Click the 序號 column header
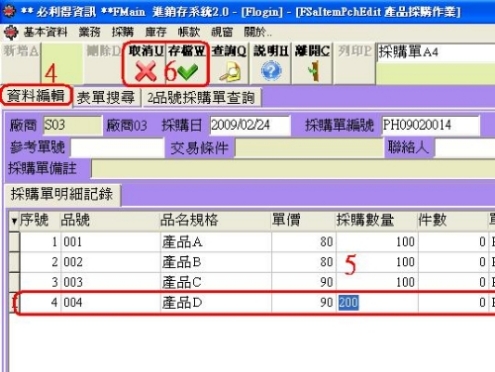495x372 pixels. (40, 220)
